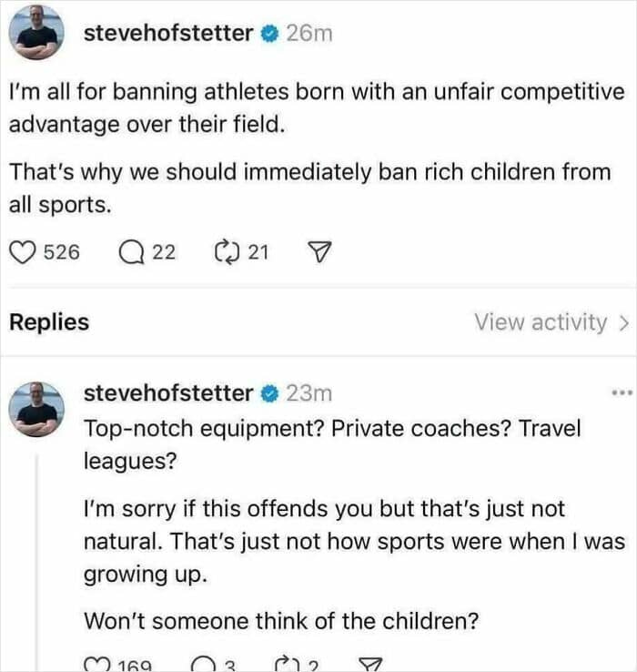Click the verified badge beside the 26m post

pos(269,34)
